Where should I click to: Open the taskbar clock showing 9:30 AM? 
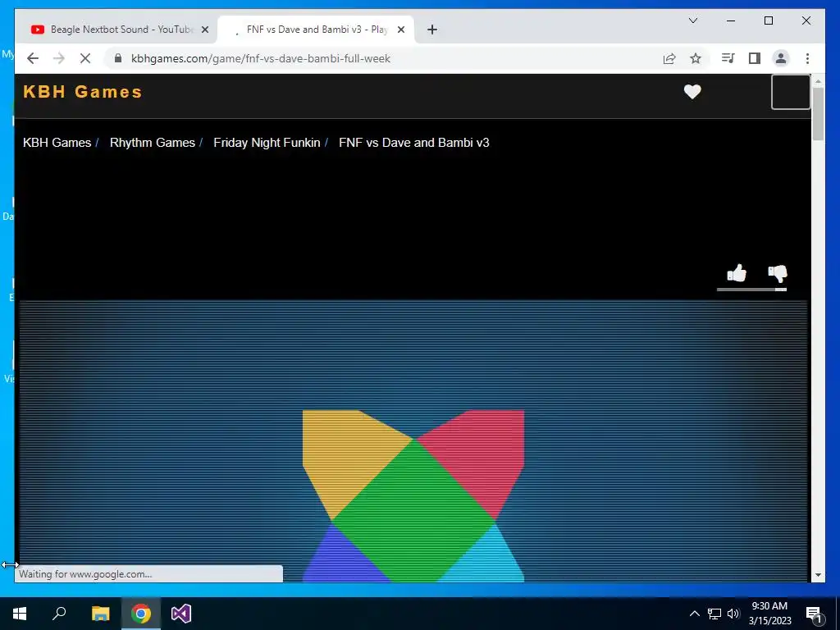pos(769,614)
